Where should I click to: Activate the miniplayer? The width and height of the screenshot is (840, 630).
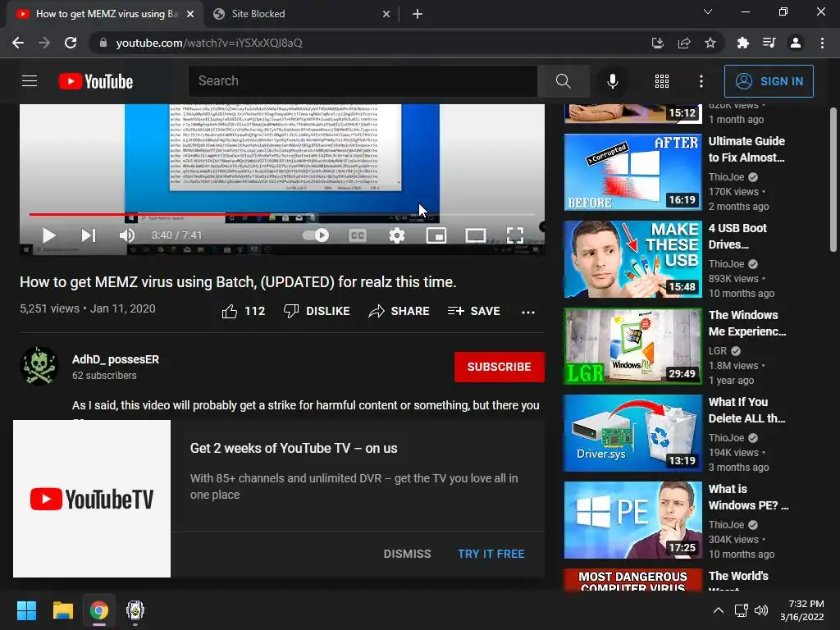[436, 235]
